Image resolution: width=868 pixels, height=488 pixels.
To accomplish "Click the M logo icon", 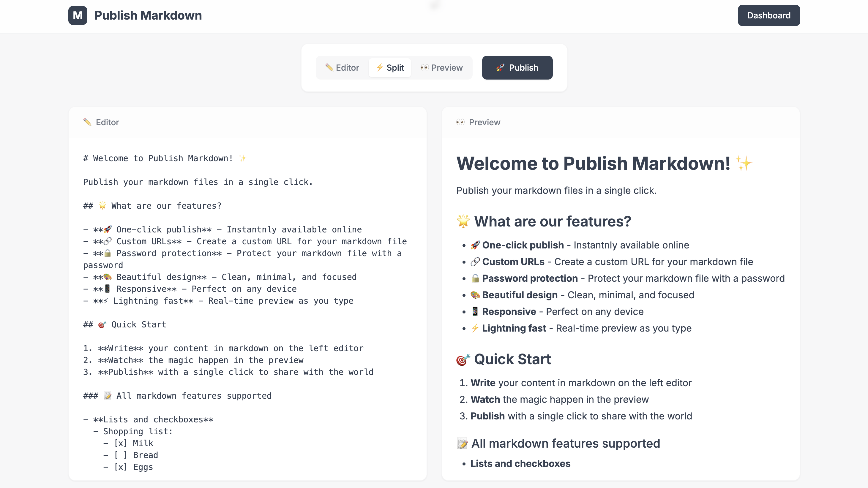I will coord(78,15).
